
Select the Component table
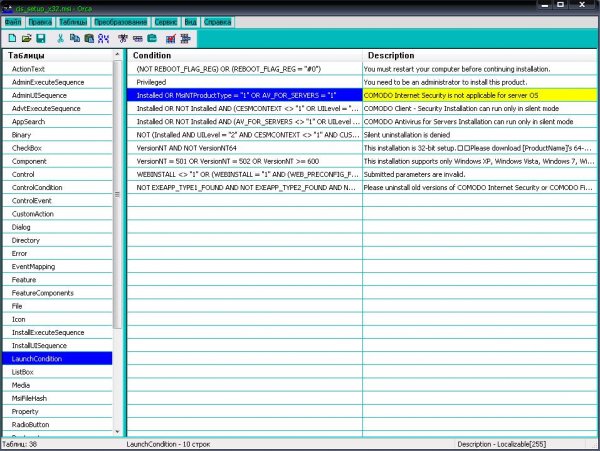tap(57, 161)
